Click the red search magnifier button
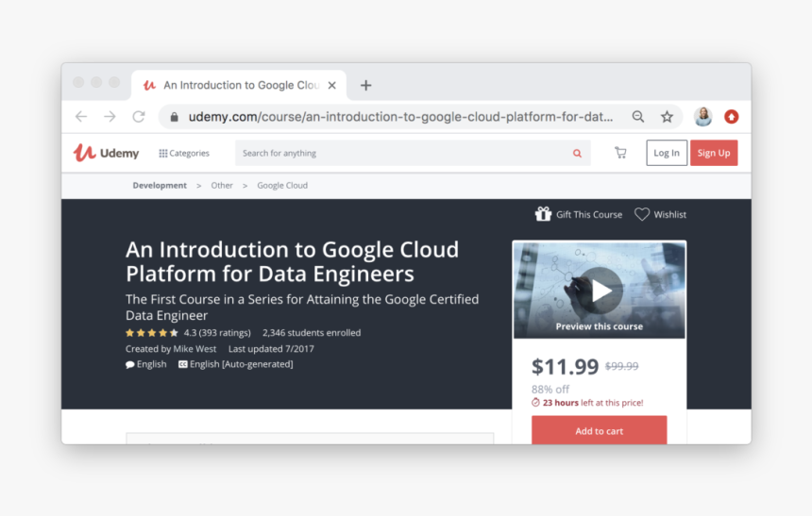This screenshot has width=812, height=516. [x=577, y=153]
